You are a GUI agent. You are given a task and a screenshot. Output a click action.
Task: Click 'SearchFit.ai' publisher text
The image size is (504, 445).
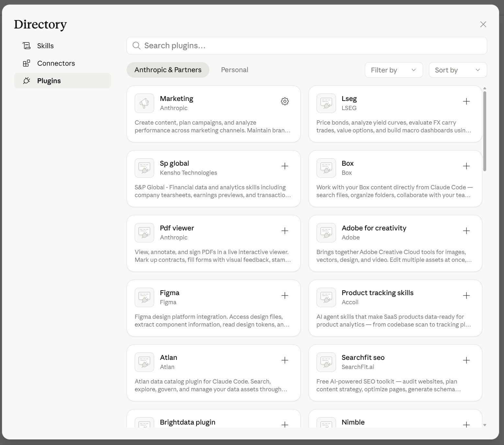pos(358,367)
